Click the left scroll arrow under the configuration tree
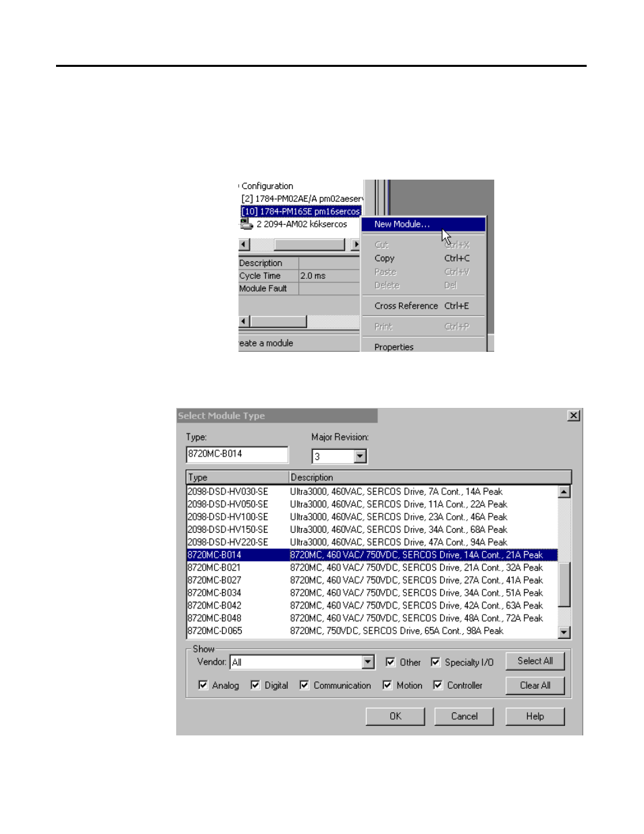Screen dimensions: 644x834 [x=244, y=244]
